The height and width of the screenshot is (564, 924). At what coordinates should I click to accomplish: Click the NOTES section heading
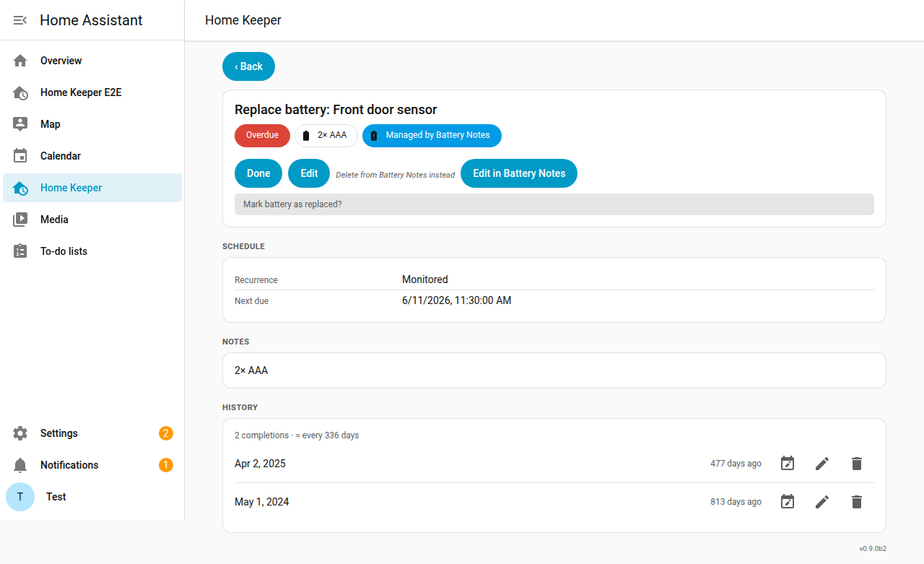tap(235, 342)
